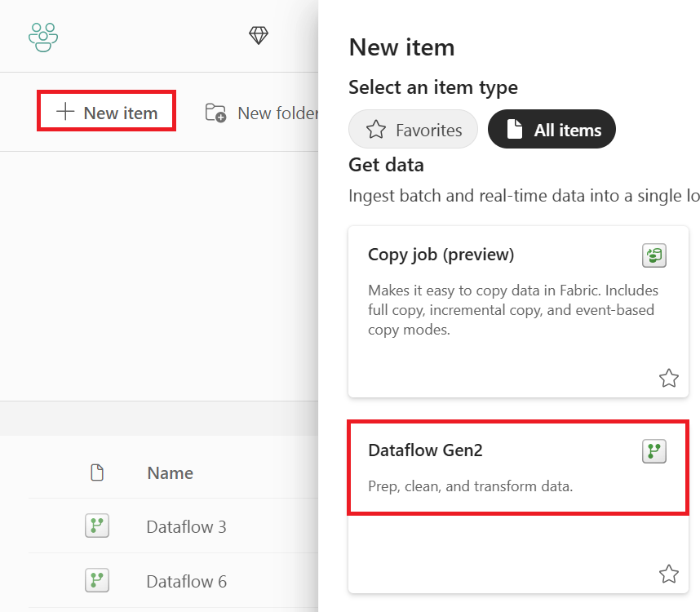Click the diamond premium capacity icon

pos(259,35)
